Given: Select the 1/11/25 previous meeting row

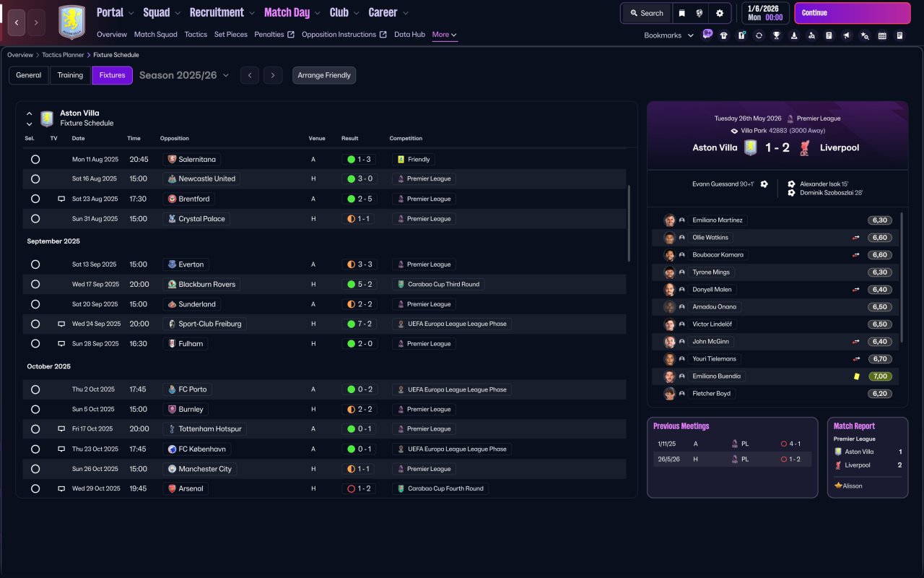Looking at the screenshot, I should [x=731, y=444].
